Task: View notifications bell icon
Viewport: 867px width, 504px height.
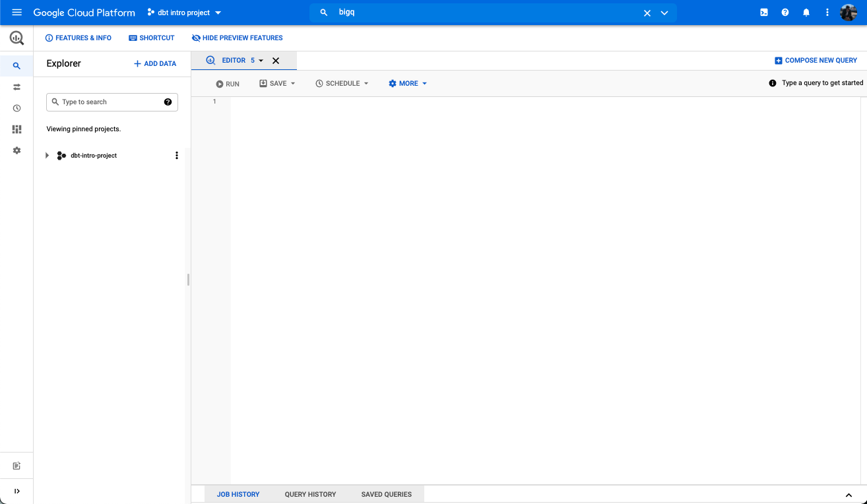Action: pos(806,13)
